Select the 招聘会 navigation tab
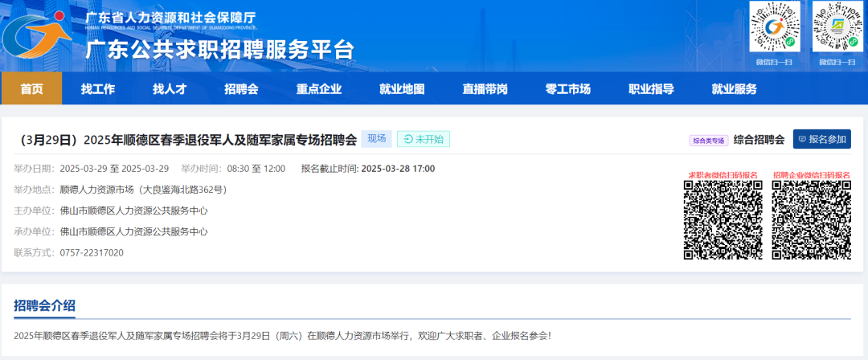The height and width of the screenshot is (360, 868). click(241, 88)
